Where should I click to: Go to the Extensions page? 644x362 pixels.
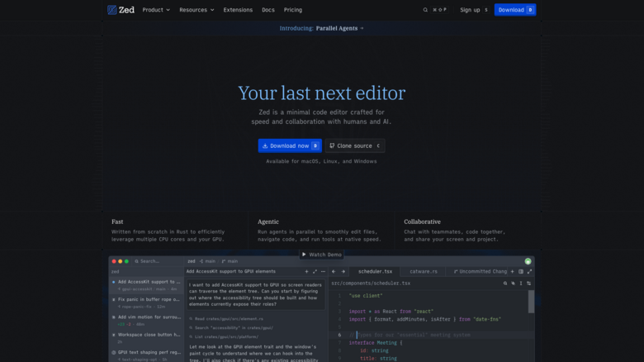coord(238,10)
